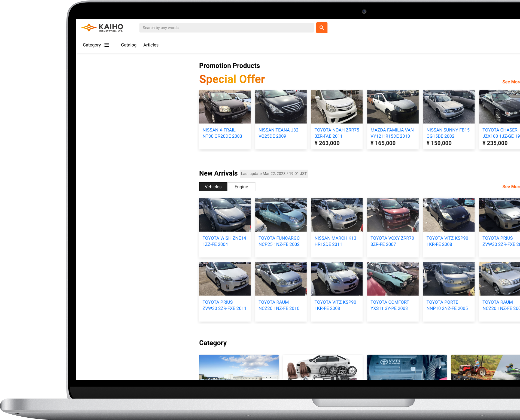Click the Toyota Chaser photo
Viewport: 520px width, 420px height.
(499, 107)
